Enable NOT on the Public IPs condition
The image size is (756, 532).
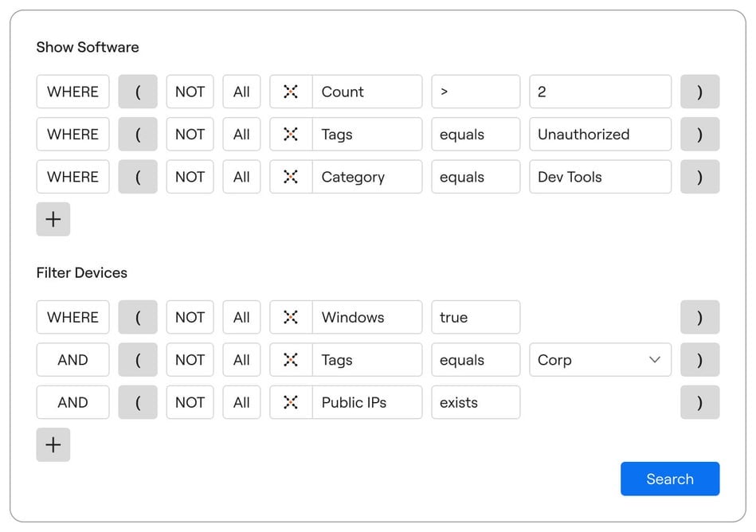click(x=190, y=402)
